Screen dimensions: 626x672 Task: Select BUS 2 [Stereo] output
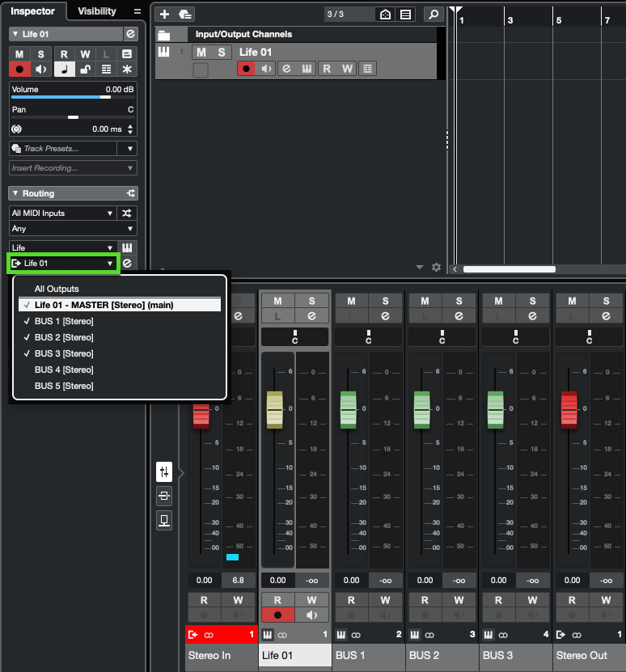[x=120, y=337]
